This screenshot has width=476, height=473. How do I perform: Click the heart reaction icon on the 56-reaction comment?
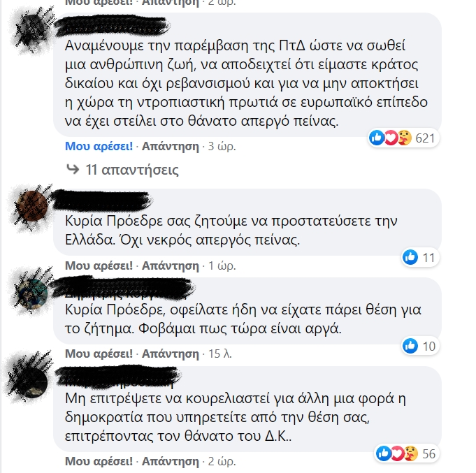coord(397,453)
